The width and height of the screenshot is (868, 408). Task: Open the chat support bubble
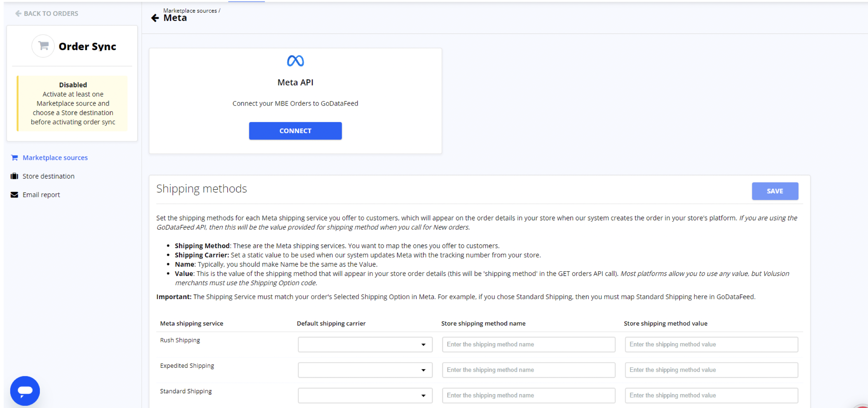25,390
